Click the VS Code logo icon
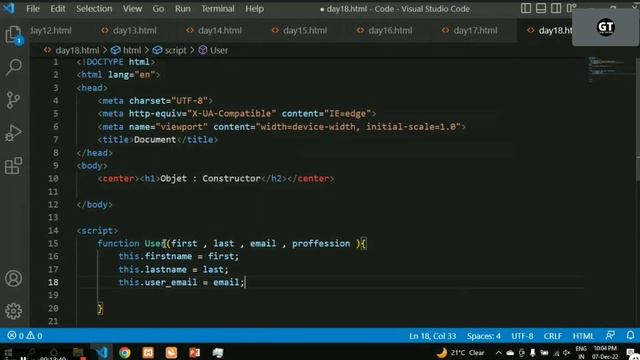The height and width of the screenshot is (360, 640). [9, 8]
